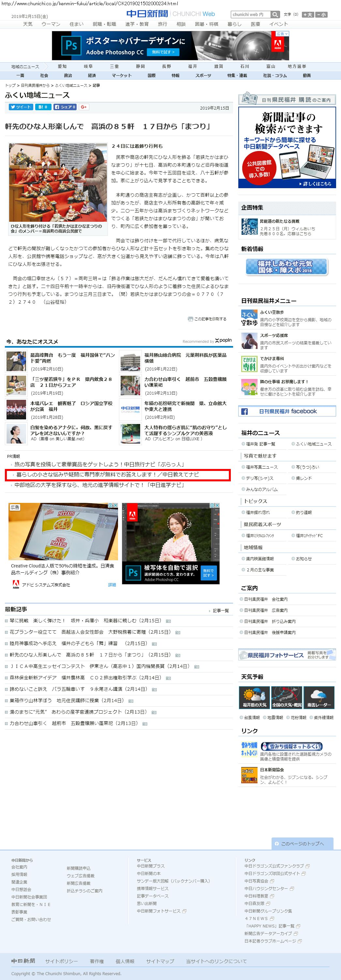Click the print this article icon
The width and height of the screenshot is (341, 980).
pos(190,319)
